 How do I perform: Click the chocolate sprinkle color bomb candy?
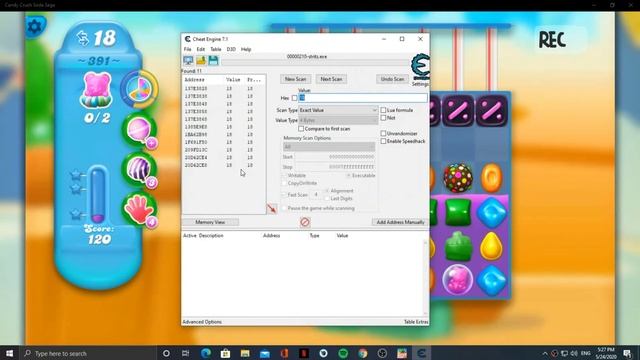[x=458, y=178]
